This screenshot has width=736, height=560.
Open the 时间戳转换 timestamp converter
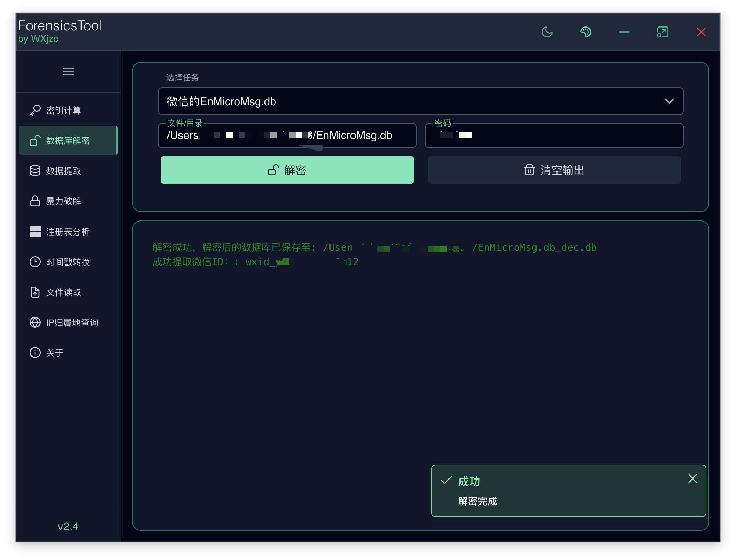click(x=68, y=262)
